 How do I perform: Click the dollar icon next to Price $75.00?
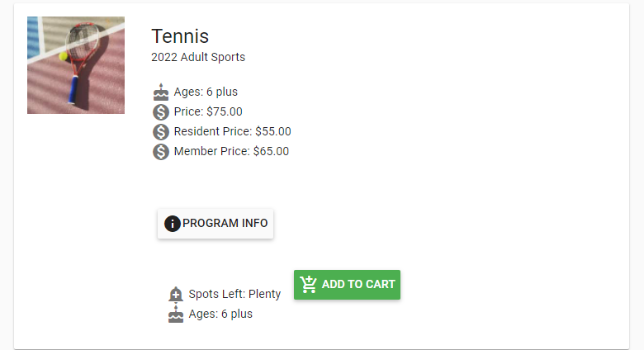(161, 111)
